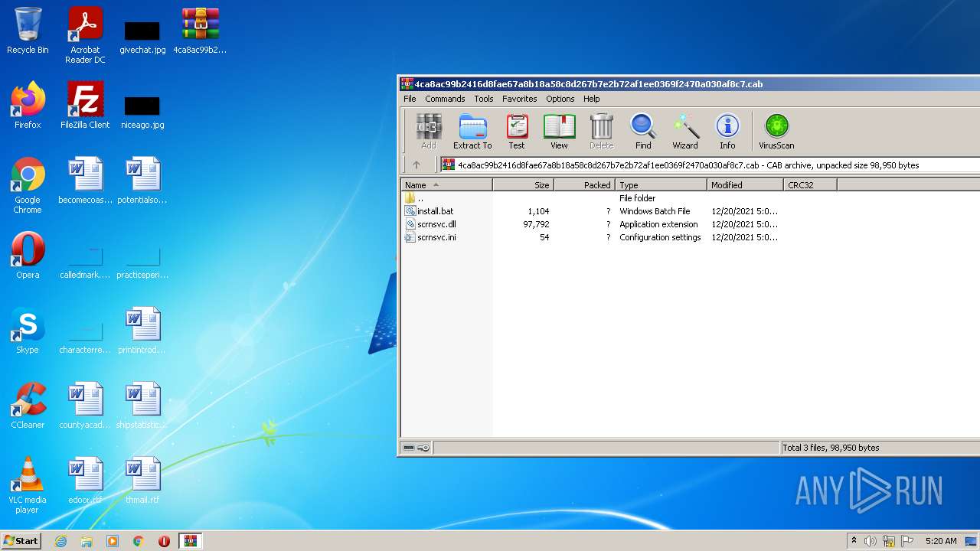Screen dimensions: 980x551
Task: Select the practiceperi desktop file
Action: click(142, 262)
